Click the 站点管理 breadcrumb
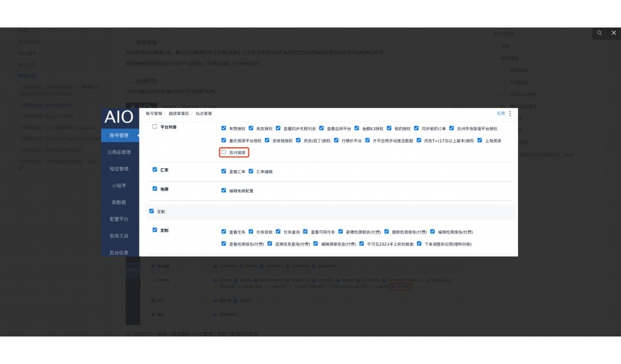 (x=204, y=114)
